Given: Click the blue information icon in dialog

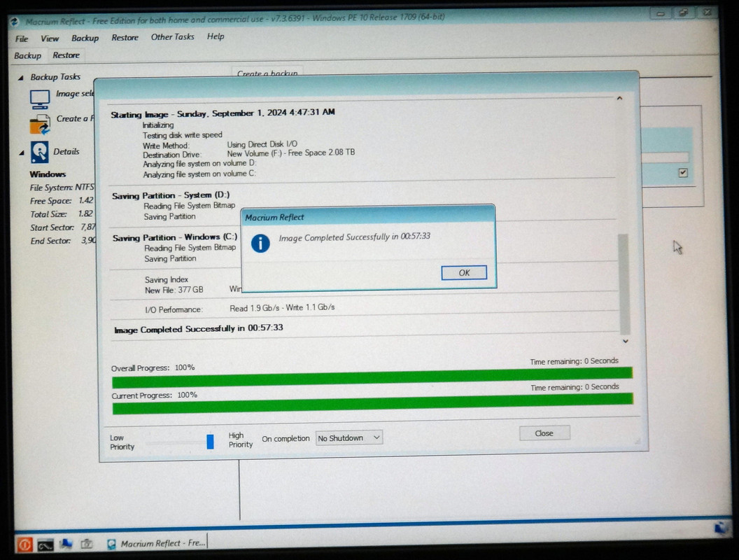Looking at the screenshot, I should click(x=260, y=243).
